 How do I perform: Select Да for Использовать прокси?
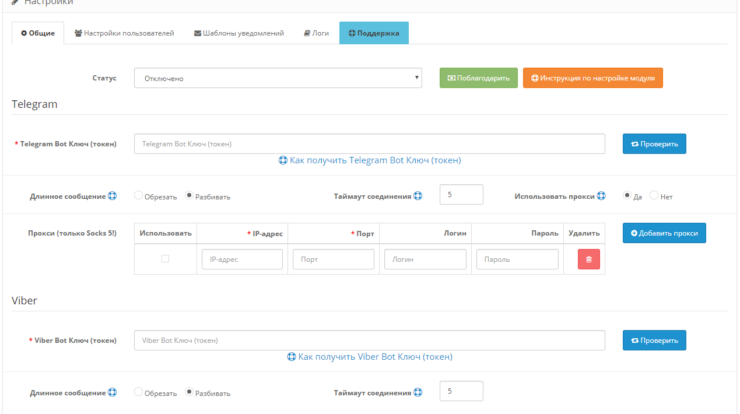click(627, 195)
